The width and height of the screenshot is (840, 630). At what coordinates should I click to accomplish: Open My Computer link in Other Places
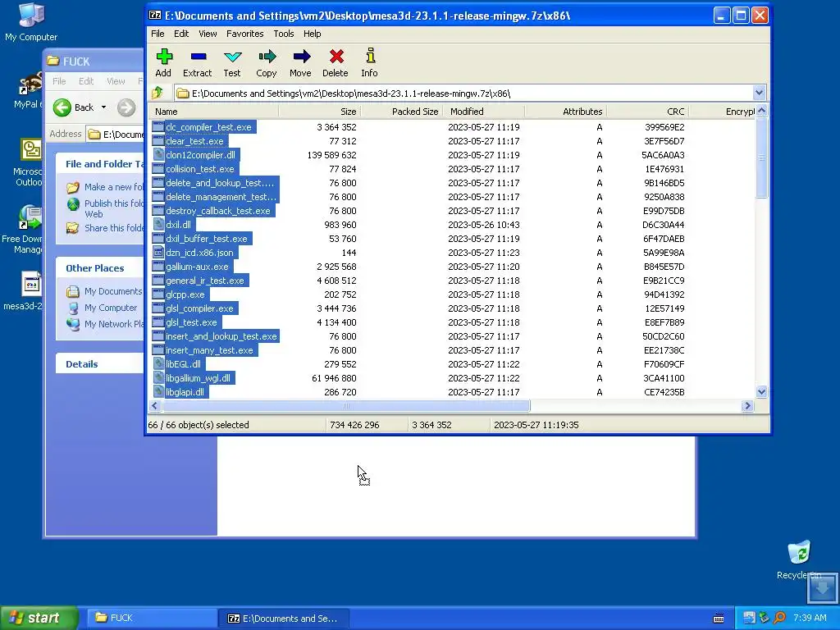[x=111, y=308]
